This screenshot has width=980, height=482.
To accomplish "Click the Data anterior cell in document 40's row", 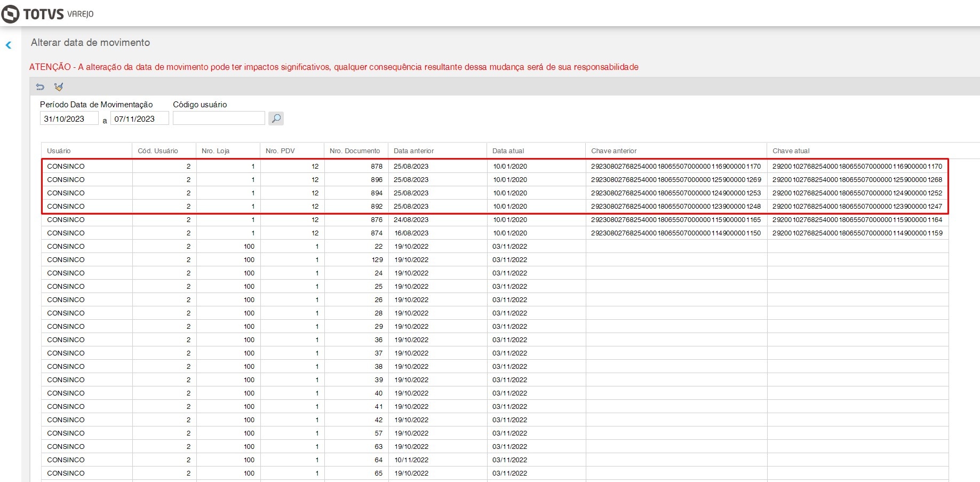I will (437, 393).
